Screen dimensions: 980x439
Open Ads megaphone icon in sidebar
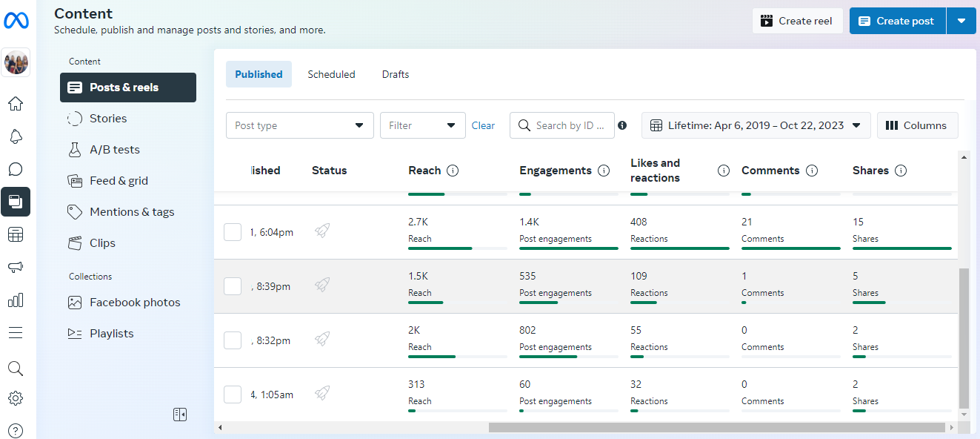pyautogui.click(x=16, y=267)
